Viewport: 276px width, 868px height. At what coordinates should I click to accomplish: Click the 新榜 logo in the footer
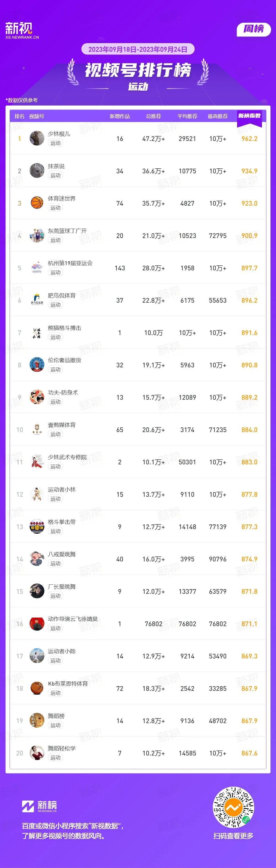click(39, 806)
